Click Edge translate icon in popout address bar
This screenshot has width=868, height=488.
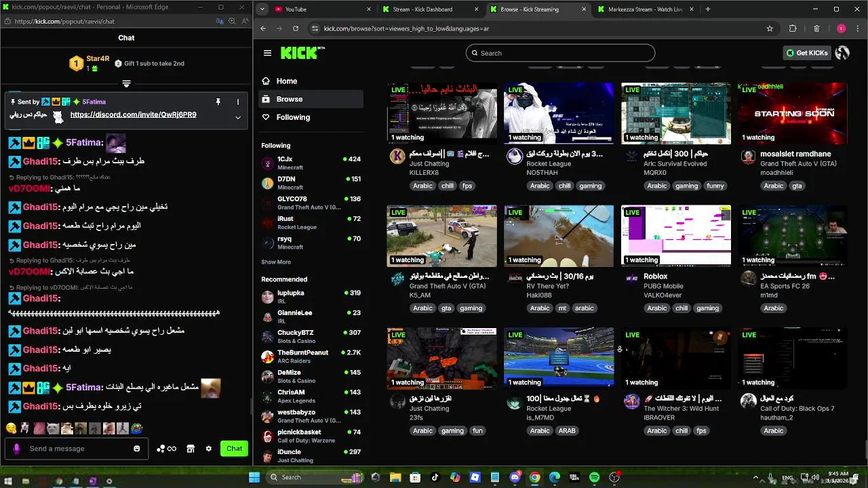[x=220, y=21]
